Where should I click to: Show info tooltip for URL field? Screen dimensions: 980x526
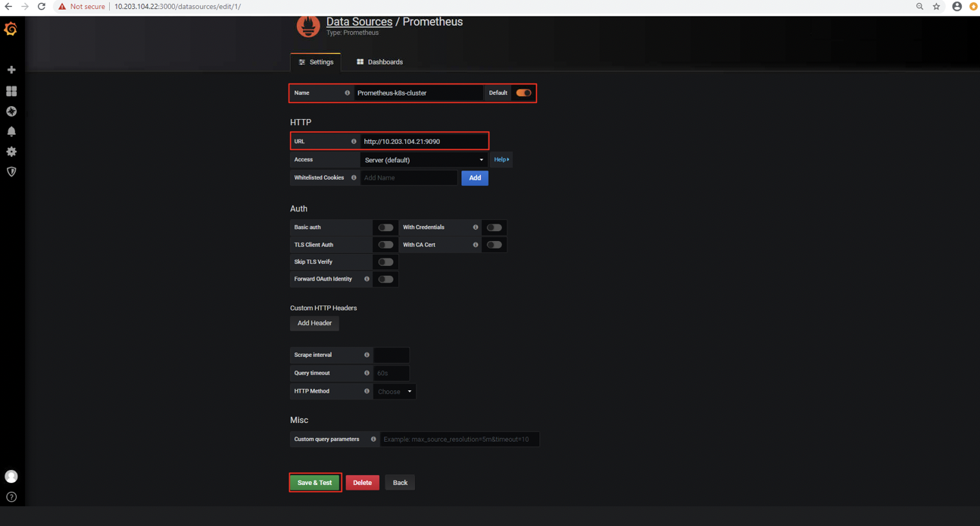pos(354,142)
